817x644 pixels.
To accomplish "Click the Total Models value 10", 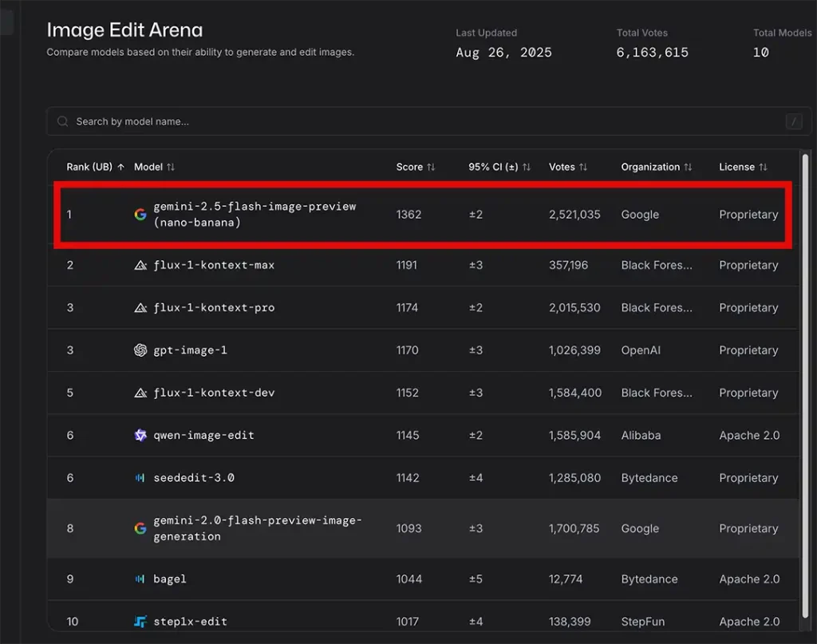I will (x=760, y=53).
